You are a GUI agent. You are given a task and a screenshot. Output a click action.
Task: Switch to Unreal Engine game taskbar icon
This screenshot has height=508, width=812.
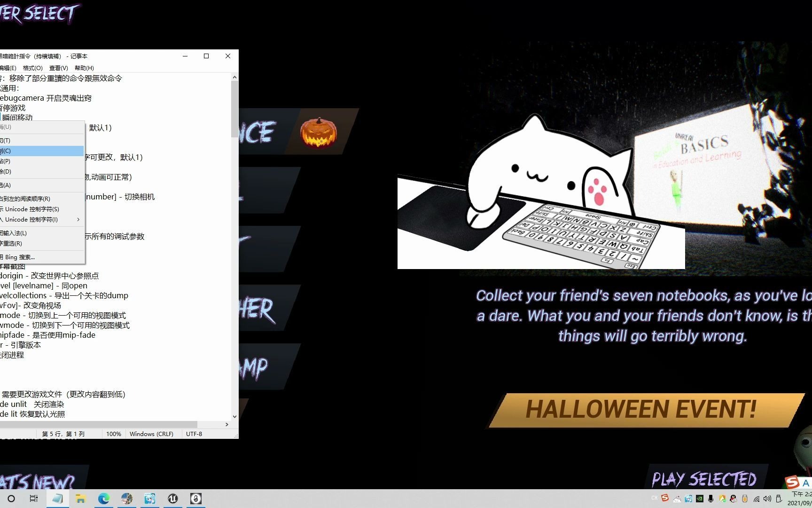click(x=173, y=499)
